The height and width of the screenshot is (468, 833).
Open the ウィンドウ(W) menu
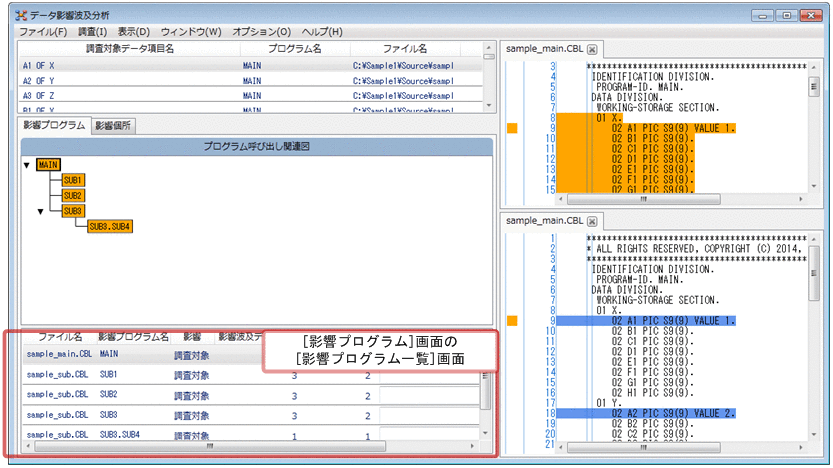tap(191, 31)
